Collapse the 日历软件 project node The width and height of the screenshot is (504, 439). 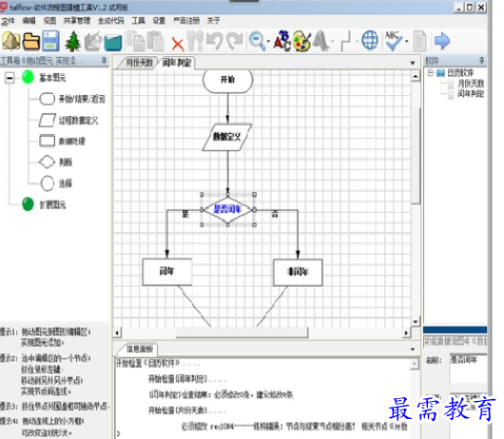tap(431, 73)
